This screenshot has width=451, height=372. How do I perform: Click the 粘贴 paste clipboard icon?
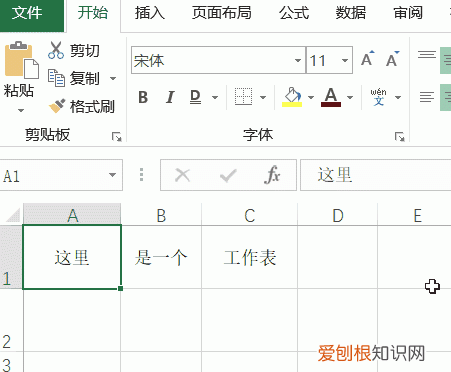coord(22,60)
